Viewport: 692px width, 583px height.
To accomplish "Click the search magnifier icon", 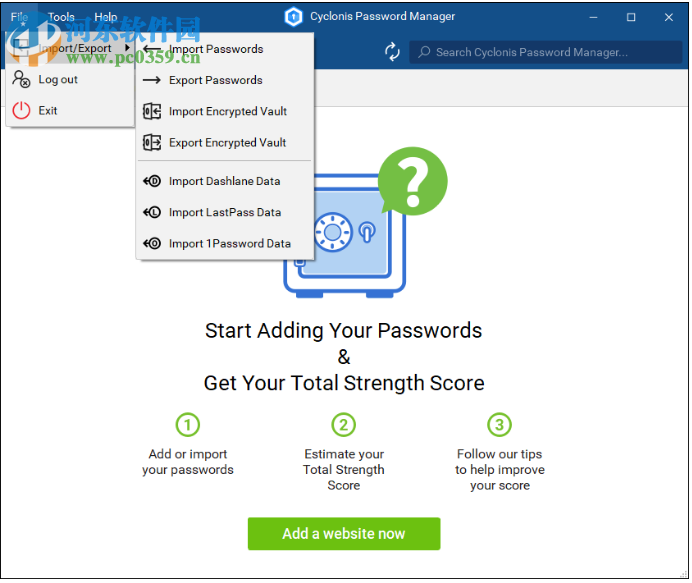I will pos(424,52).
